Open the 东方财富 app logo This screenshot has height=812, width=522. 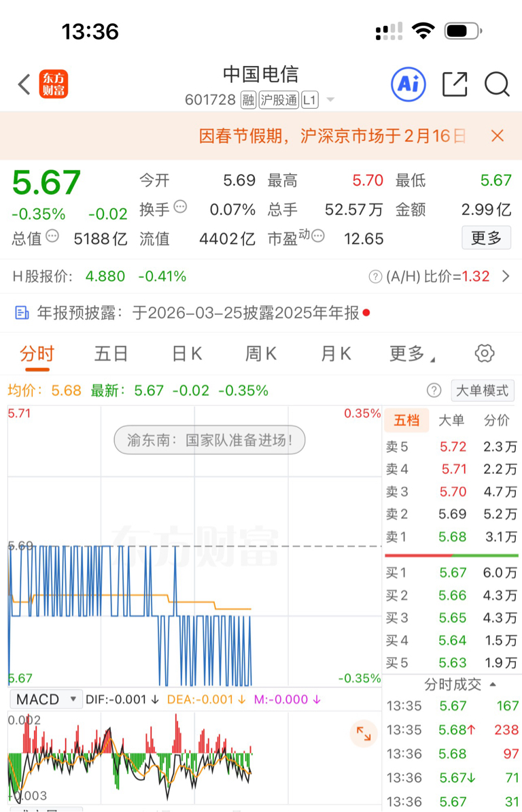click(53, 84)
